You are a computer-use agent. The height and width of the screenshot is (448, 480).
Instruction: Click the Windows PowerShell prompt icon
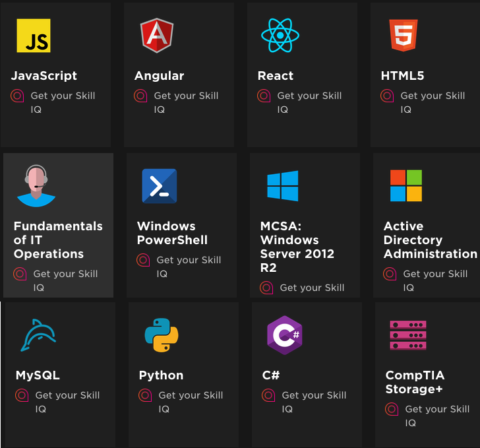click(159, 186)
